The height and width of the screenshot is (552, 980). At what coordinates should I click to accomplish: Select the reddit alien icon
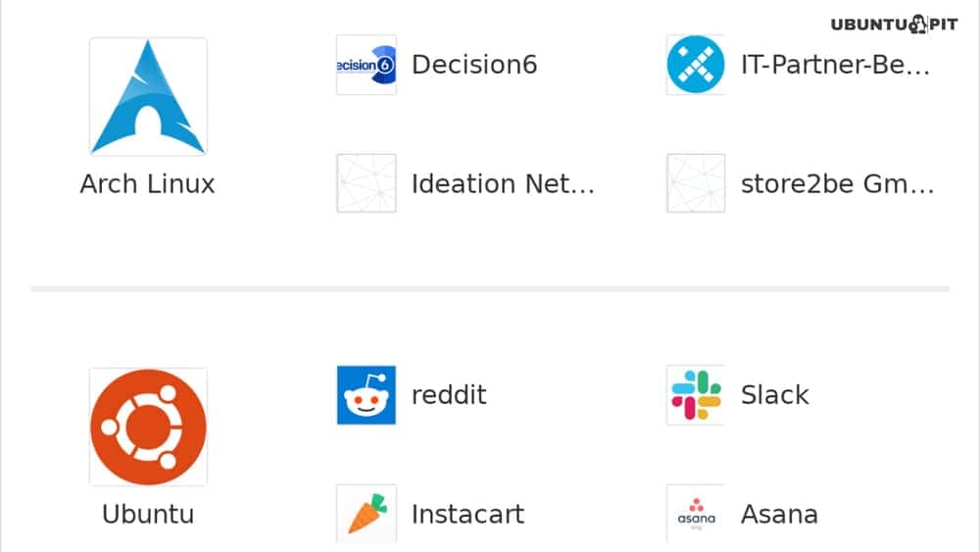[x=367, y=395]
